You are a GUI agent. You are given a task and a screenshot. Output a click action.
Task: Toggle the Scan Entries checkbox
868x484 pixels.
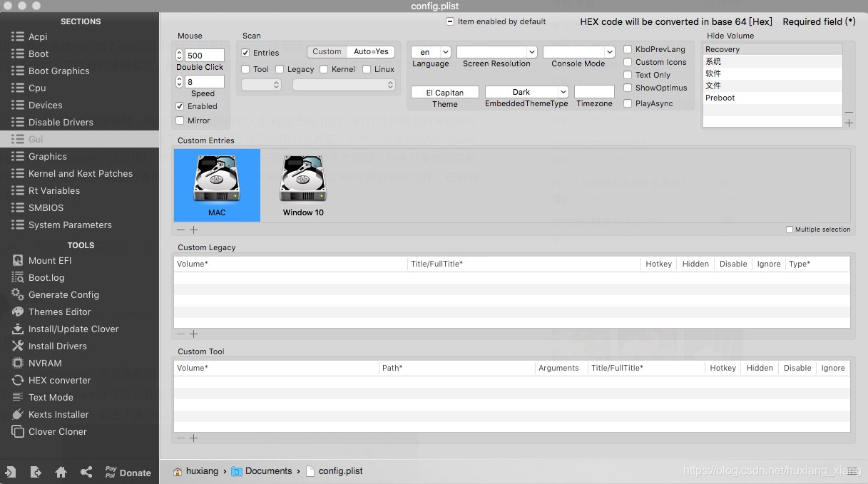245,53
